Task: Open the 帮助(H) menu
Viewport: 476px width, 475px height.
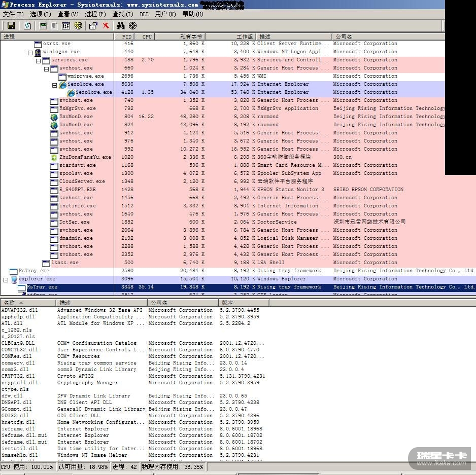Action: [x=193, y=14]
